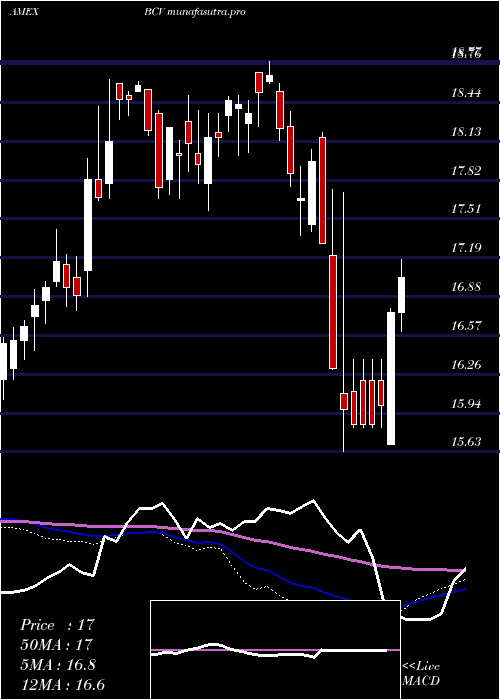This screenshot has height=700, width=500.
Task: Click the 5MA : 16.8 readout
Action: tap(58, 665)
